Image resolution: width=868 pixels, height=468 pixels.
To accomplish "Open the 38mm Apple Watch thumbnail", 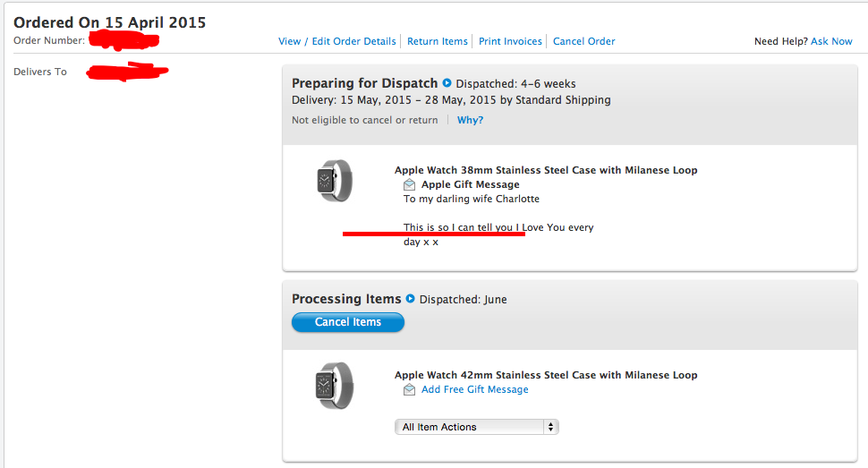I will pos(335,181).
